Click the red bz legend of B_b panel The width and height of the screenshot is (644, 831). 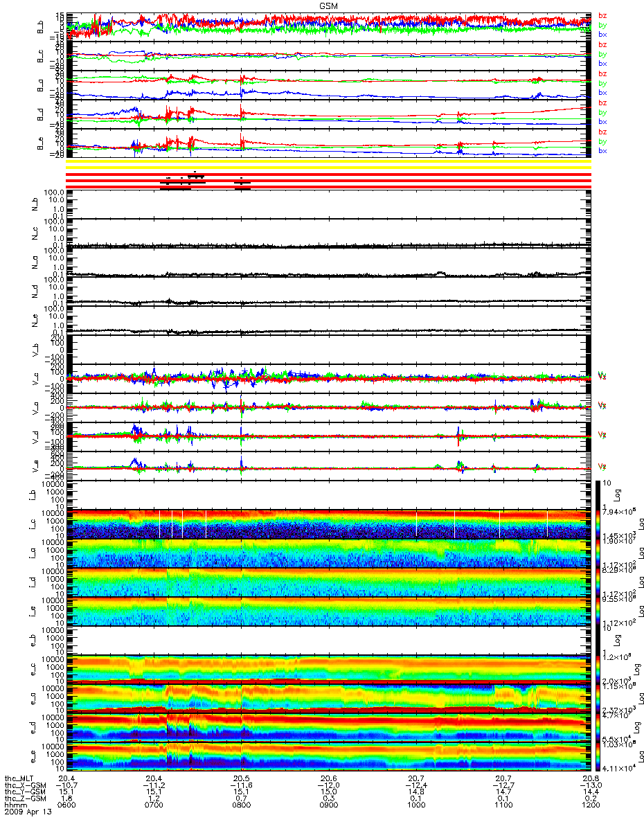602,15
